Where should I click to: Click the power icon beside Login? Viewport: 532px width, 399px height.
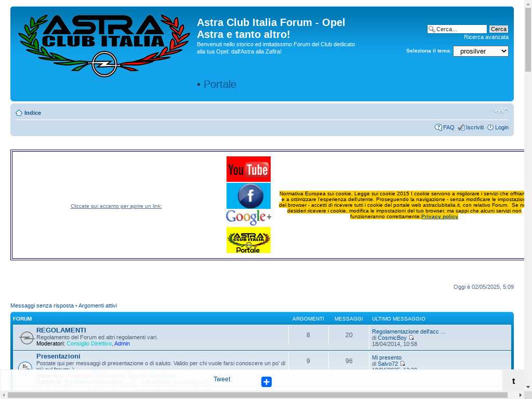point(490,128)
